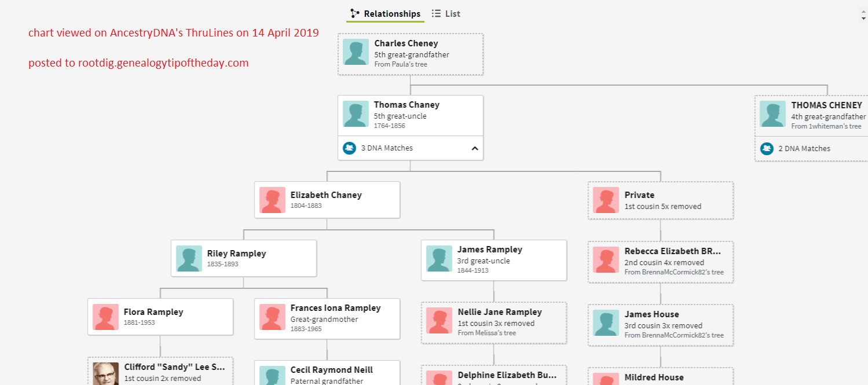The height and width of the screenshot is (385, 868).
Task: Select Elizabeth Chaney's portrait icon
Action: [x=272, y=199]
